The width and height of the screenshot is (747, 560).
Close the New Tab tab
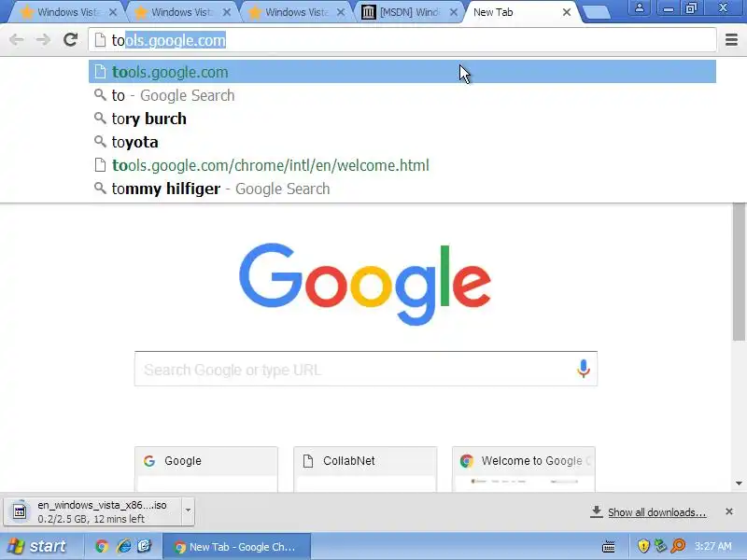coord(567,12)
